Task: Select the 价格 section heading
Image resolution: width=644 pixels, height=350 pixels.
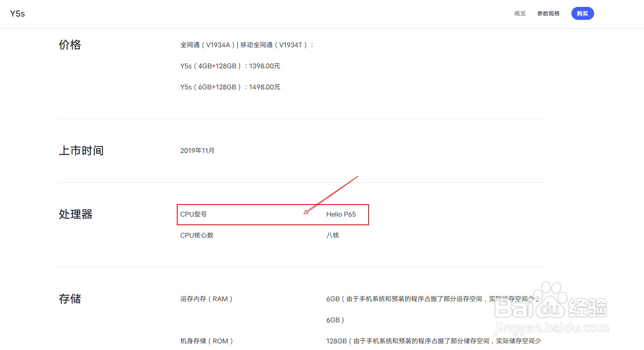Action: (70, 45)
